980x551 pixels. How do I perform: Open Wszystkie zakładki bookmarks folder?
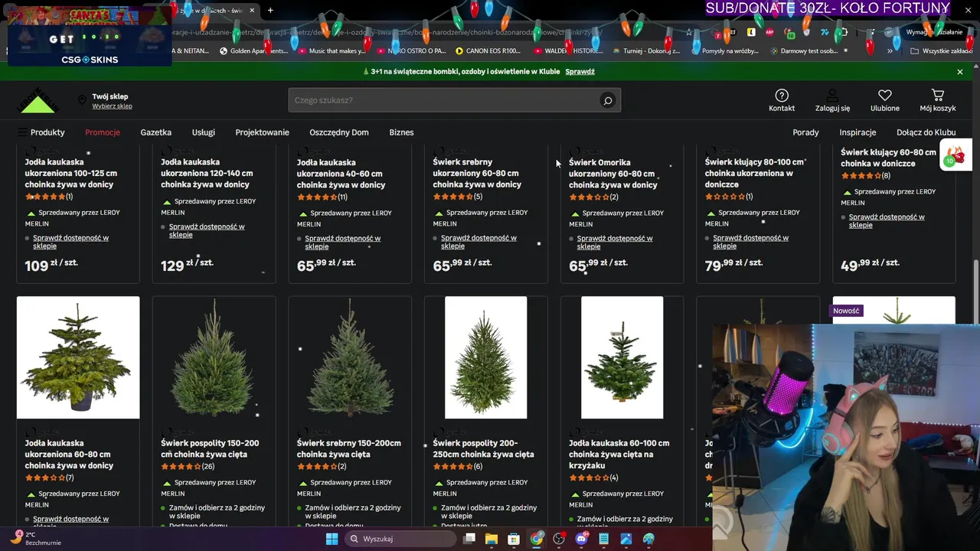point(941,51)
